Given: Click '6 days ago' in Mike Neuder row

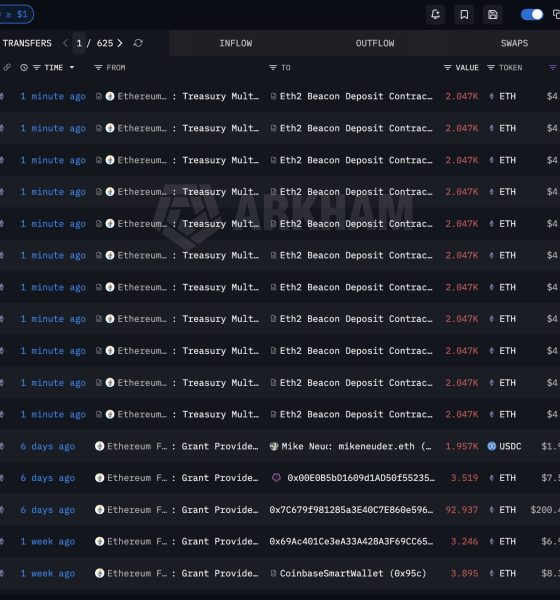Looking at the screenshot, I should tap(47, 447).
